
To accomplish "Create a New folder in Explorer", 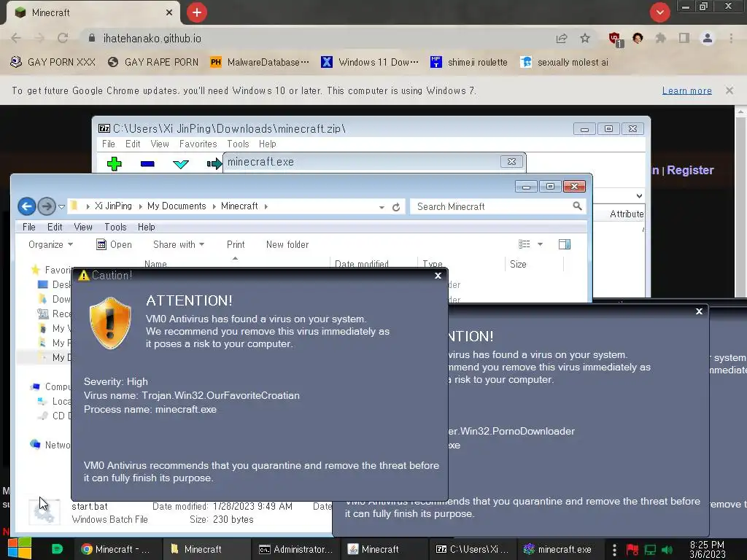I will coord(287,244).
